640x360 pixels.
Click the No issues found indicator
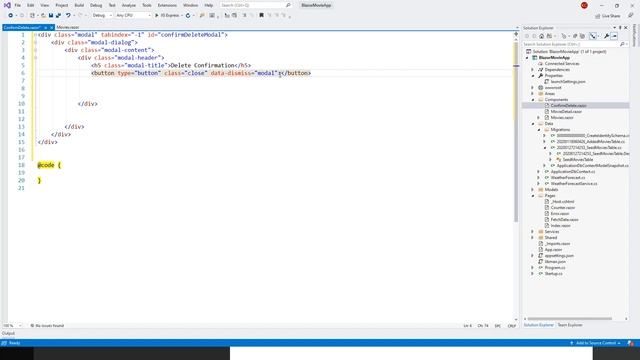[x=47, y=326]
